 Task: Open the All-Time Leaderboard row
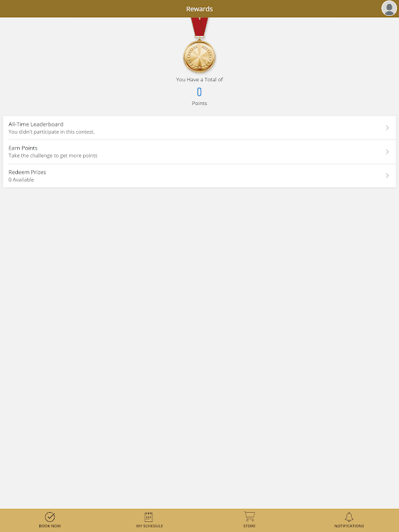[199, 128]
